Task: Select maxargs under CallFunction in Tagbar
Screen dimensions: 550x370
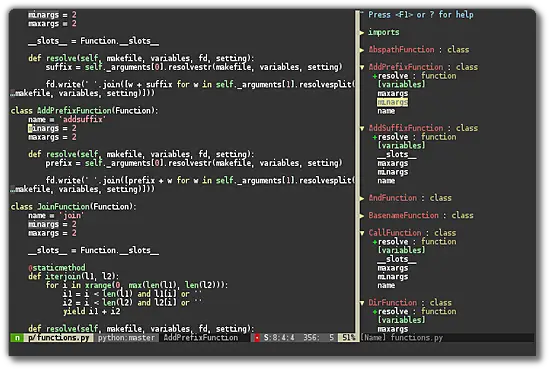Action: 393,268
